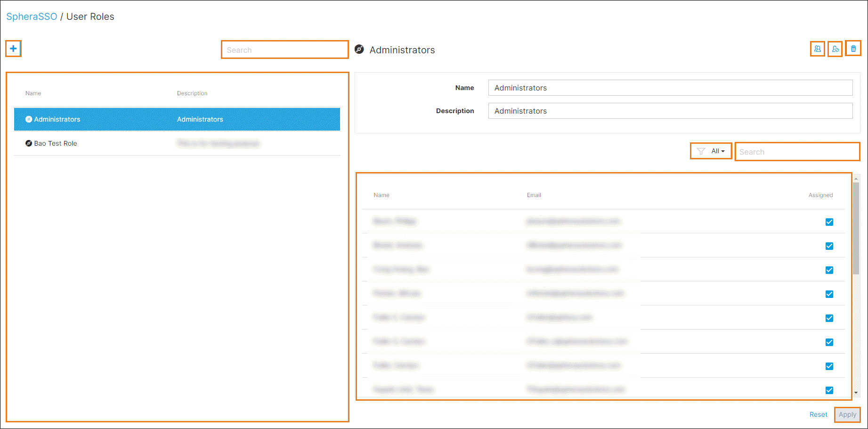This screenshot has height=429, width=868.
Task: Toggle the last visible Assigned checkbox
Action: pyautogui.click(x=829, y=390)
